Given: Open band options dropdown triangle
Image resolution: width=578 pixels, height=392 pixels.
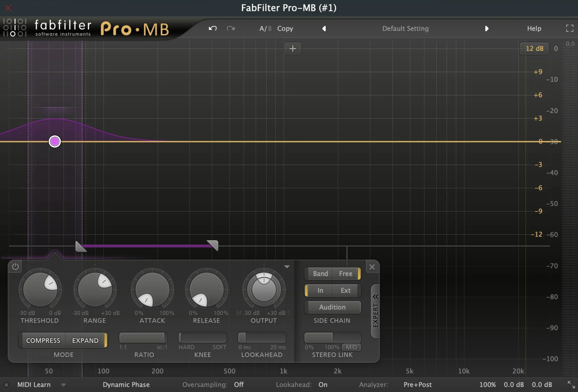Looking at the screenshot, I should tap(287, 266).
